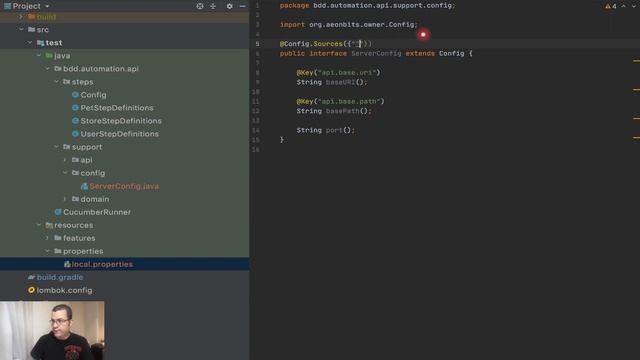Click ServerConfig interface name in editor
Screen dimensions: 640x360
(x=376, y=53)
